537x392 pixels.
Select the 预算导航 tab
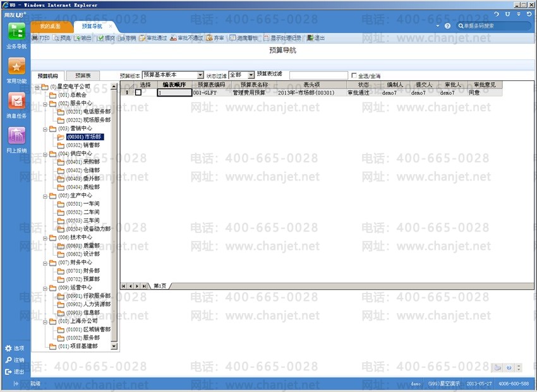[x=92, y=27]
